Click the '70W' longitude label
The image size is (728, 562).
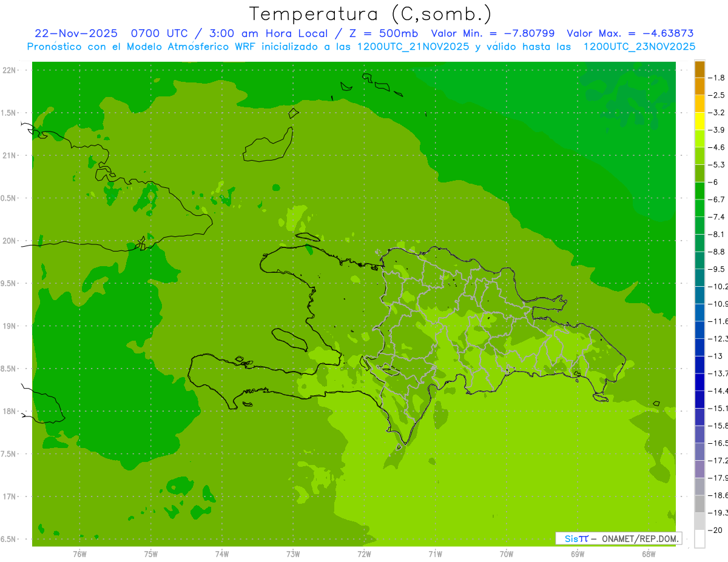507,554
